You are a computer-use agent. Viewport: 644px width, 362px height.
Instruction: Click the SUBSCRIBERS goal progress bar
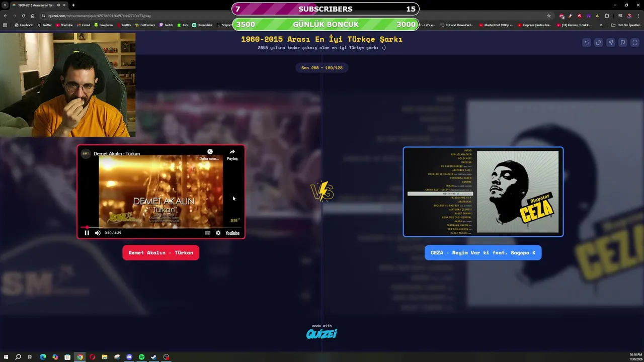pos(326,9)
